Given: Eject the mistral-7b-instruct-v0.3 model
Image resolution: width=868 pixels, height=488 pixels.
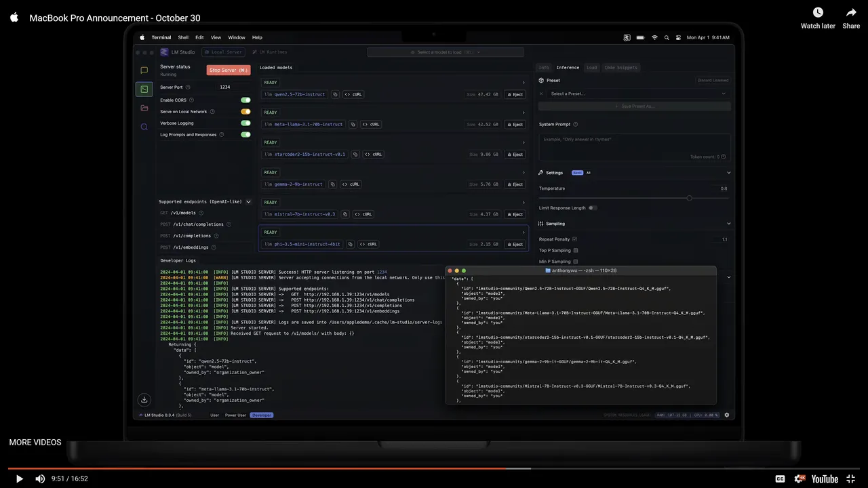Looking at the screenshot, I should point(515,214).
